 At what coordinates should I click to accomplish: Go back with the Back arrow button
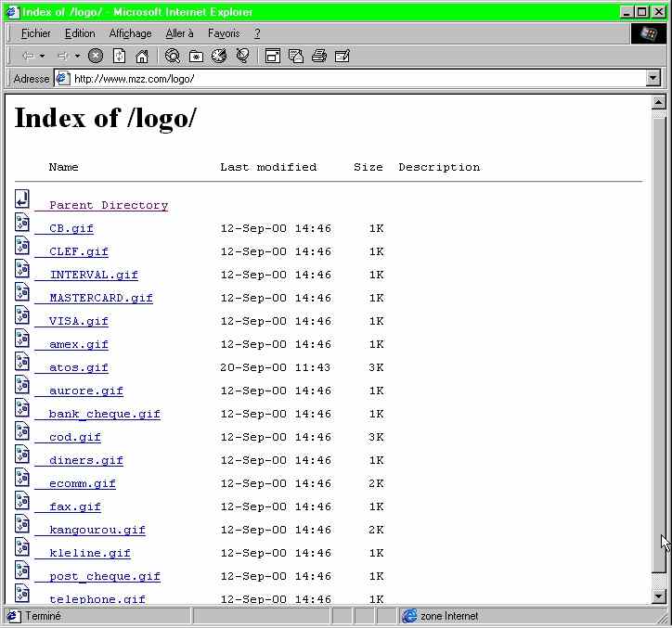point(28,56)
